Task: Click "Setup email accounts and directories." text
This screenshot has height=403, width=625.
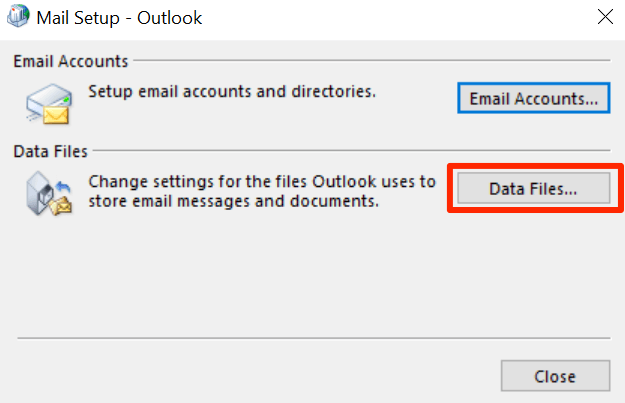Action: click(x=232, y=92)
